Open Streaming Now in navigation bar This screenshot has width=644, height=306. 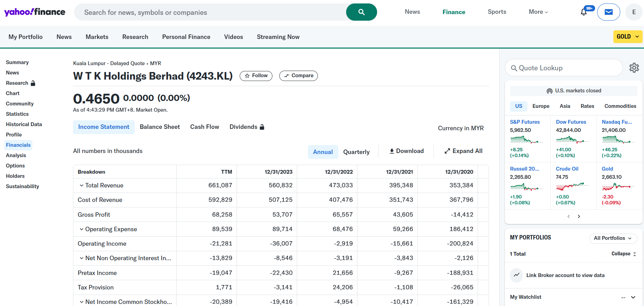pyautogui.click(x=278, y=37)
